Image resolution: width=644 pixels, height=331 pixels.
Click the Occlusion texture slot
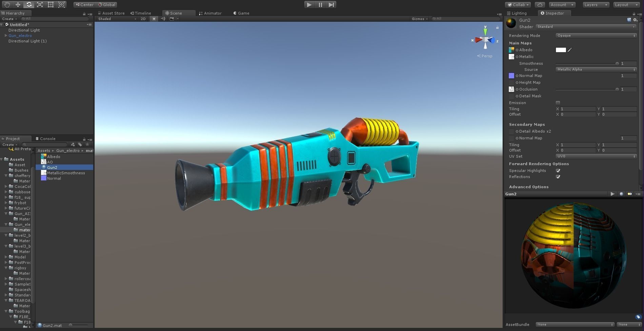coord(511,89)
